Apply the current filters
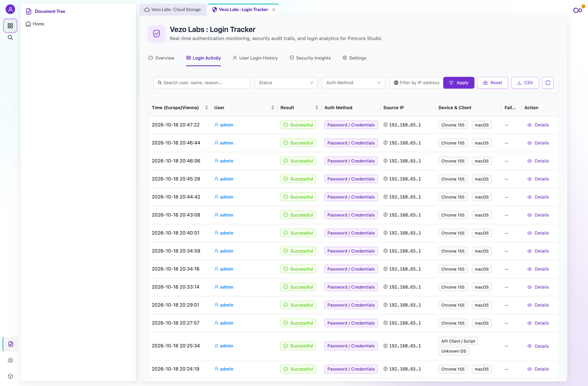This screenshot has width=588, height=386. [x=458, y=83]
